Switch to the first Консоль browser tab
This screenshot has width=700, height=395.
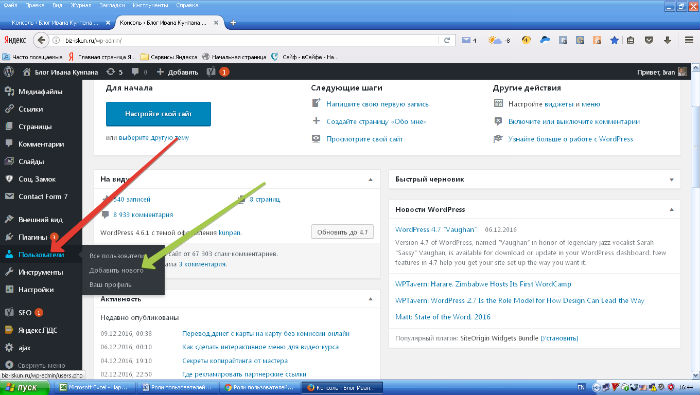click(56, 22)
